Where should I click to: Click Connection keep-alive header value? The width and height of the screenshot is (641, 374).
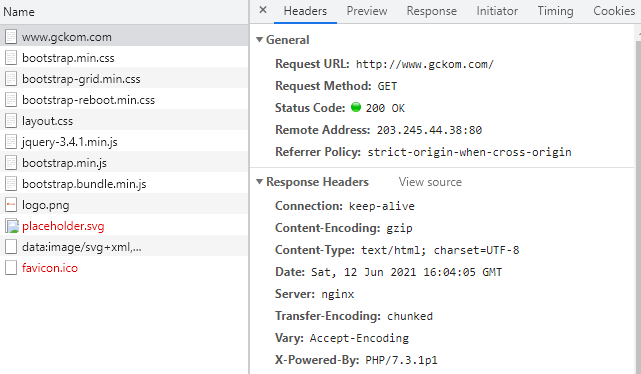coord(381,206)
